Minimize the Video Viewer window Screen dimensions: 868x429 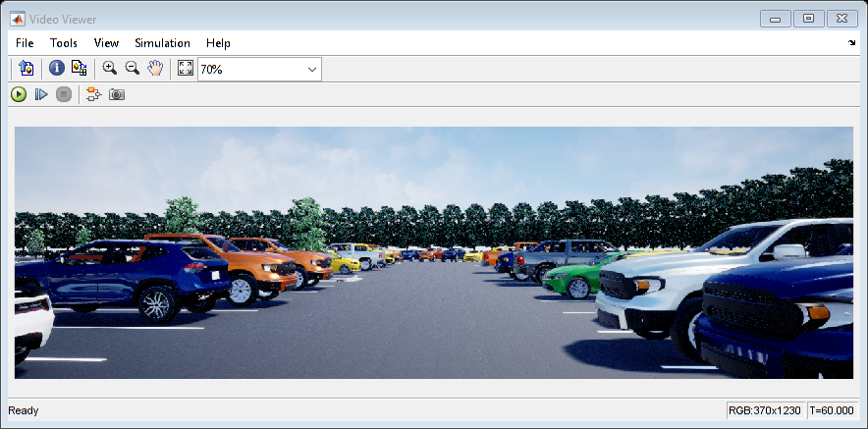pos(775,19)
